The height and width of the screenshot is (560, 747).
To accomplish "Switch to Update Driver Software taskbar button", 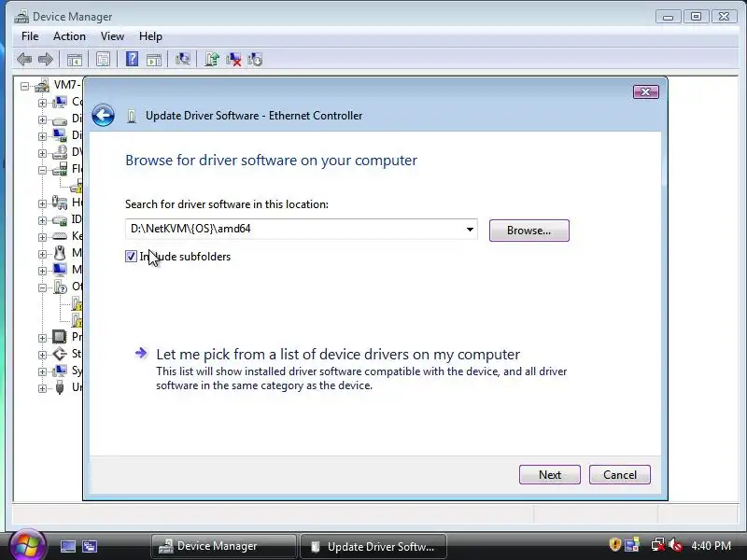I will [x=373, y=546].
